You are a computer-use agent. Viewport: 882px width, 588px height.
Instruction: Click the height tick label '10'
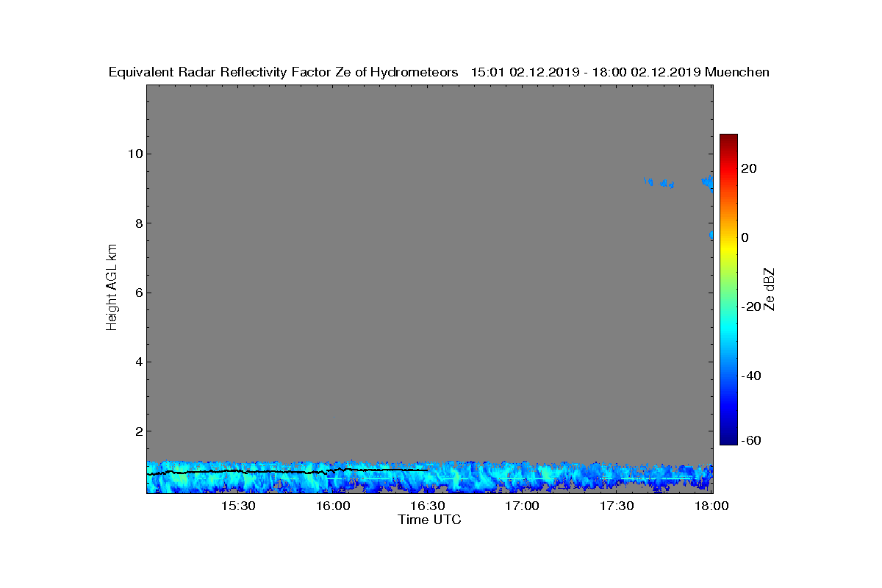coord(134,154)
